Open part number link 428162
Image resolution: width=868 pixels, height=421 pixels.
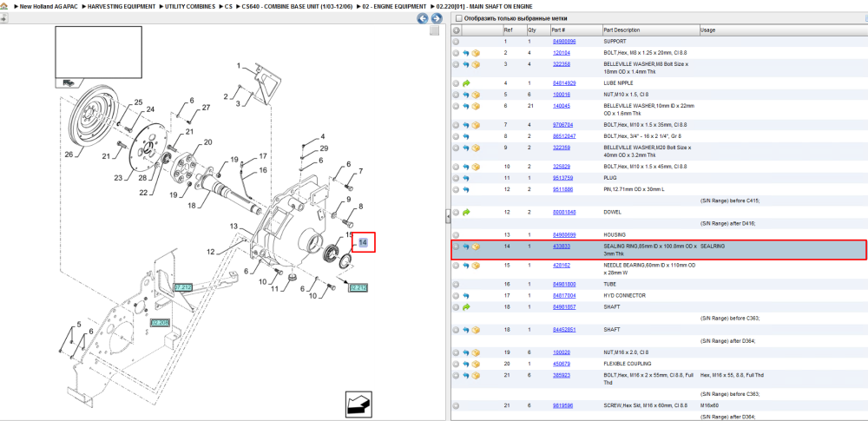[x=562, y=266]
